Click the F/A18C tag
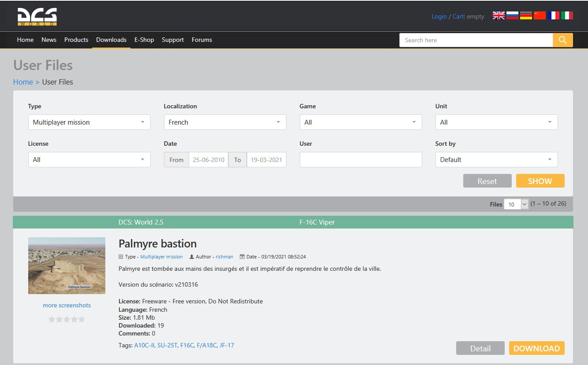 [x=207, y=345]
